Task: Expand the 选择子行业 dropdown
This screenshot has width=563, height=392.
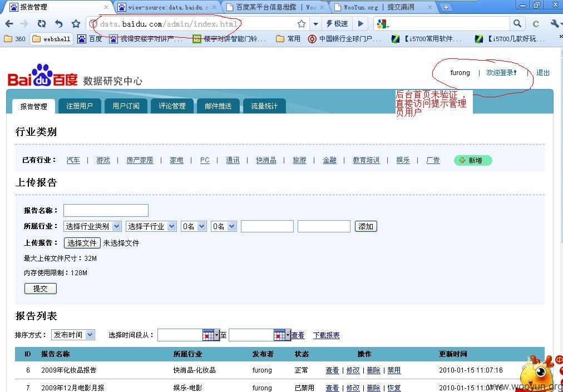Action: click(x=151, y=226)
